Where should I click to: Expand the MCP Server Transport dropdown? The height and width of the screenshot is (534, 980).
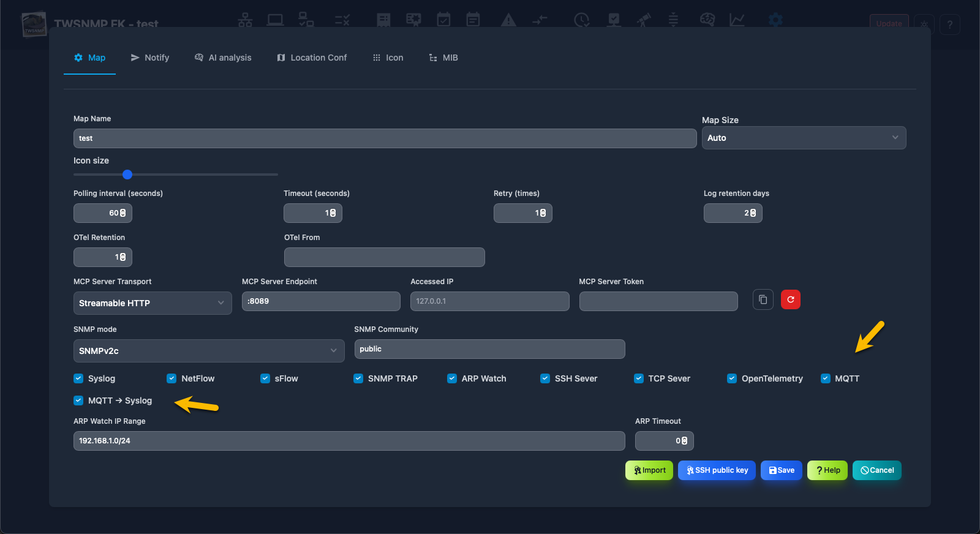click(x=152, y=303)
